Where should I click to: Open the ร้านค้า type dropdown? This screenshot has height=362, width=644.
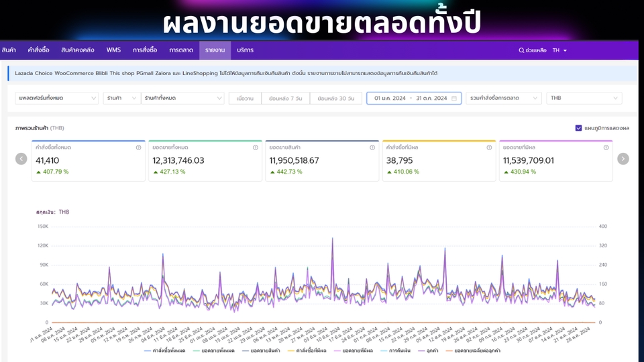click(121, 98)
